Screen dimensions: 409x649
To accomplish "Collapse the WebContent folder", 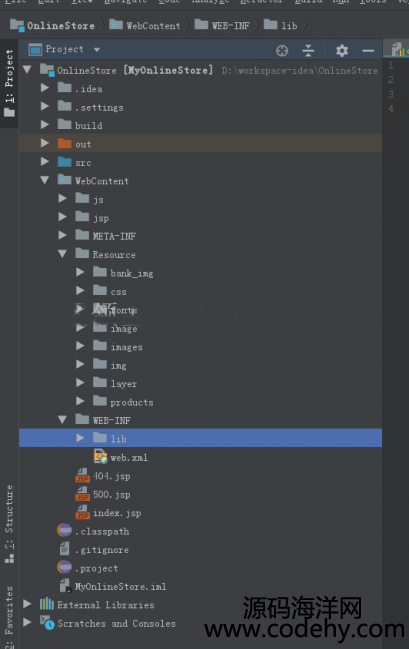I will click(45, 180).
